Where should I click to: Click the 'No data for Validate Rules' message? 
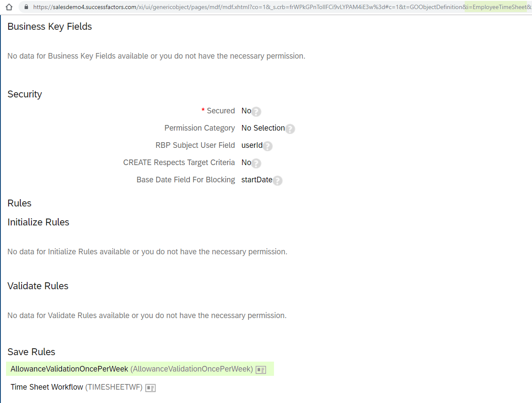(147, 316)
